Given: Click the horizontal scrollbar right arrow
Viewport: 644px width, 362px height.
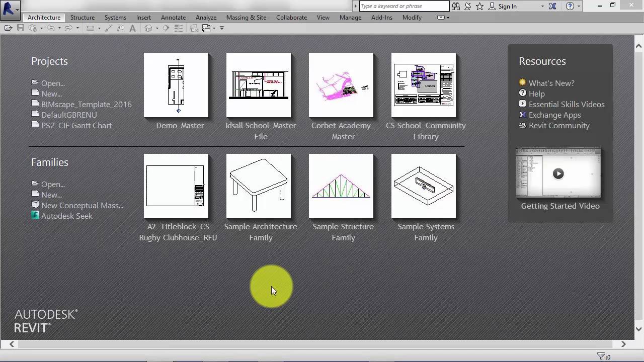Looking at the screenshot, I should tap(623, 344).
